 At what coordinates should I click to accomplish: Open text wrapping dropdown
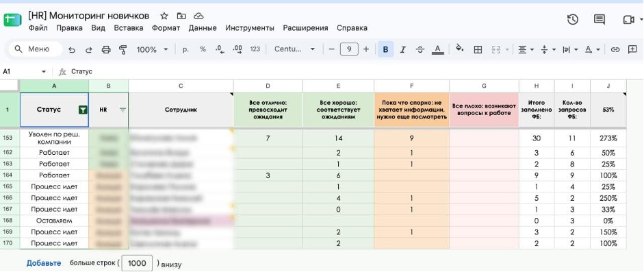pos(570,50)
